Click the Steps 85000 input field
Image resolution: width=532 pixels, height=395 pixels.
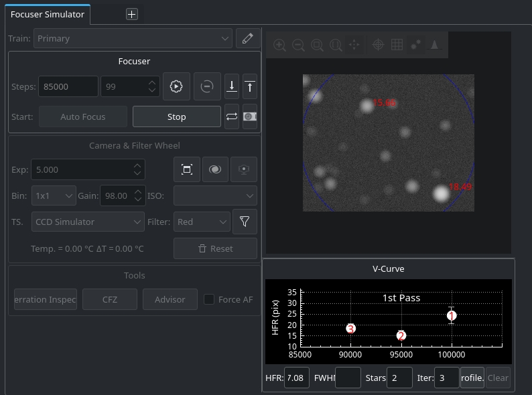[68, 86]
